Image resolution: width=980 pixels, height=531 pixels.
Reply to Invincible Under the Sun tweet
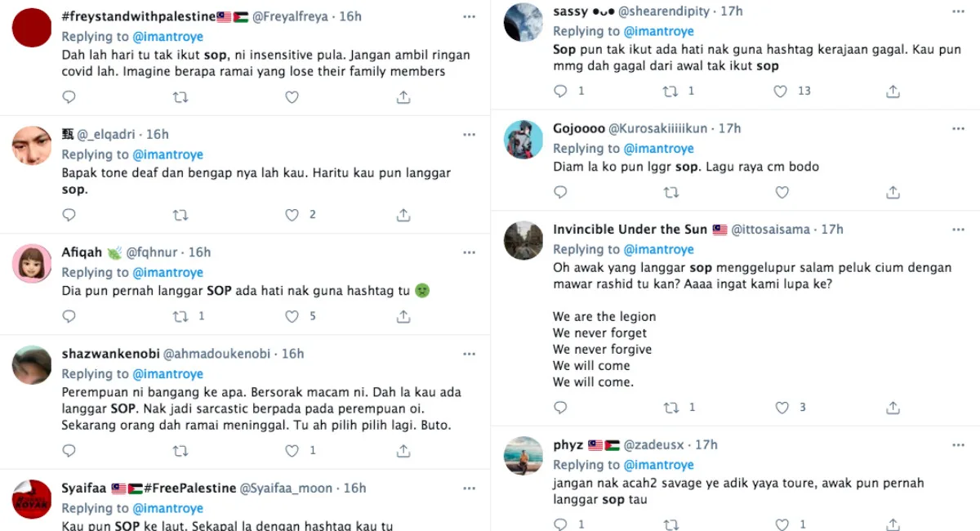click(560, 407)
